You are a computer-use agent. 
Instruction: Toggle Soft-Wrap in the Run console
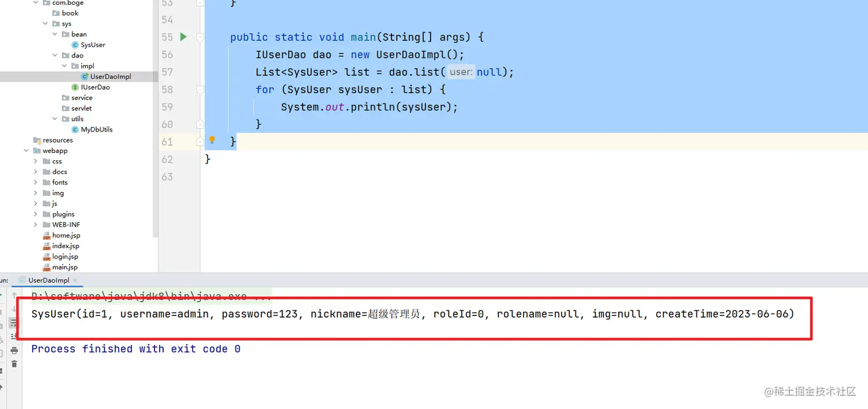(14, 323)
